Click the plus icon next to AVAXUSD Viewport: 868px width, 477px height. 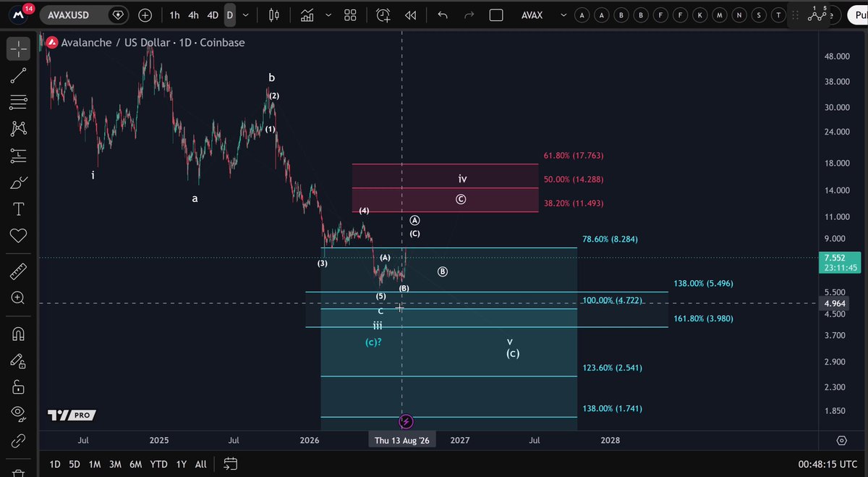pos(145,15)
